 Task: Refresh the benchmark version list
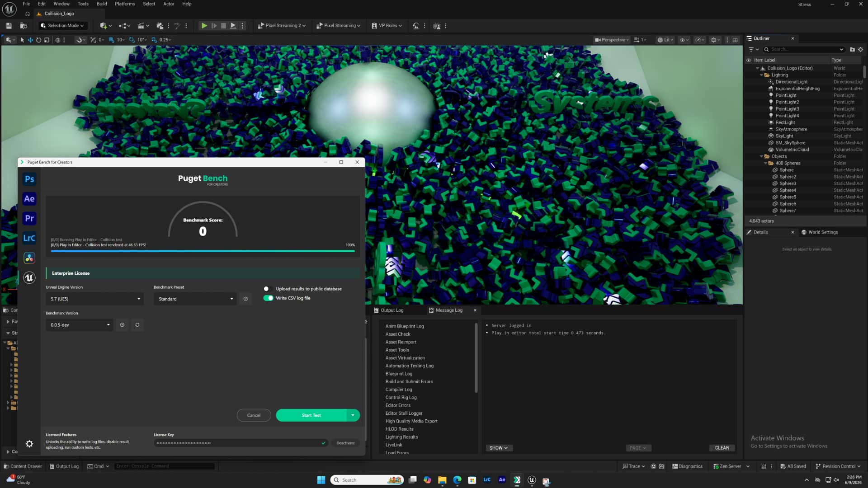137,325
